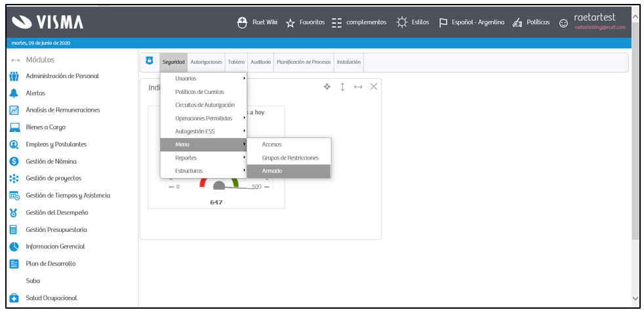Click the raetartest user name
The height and width of the screenshot is (312, 644).
[x=594, y=18]
